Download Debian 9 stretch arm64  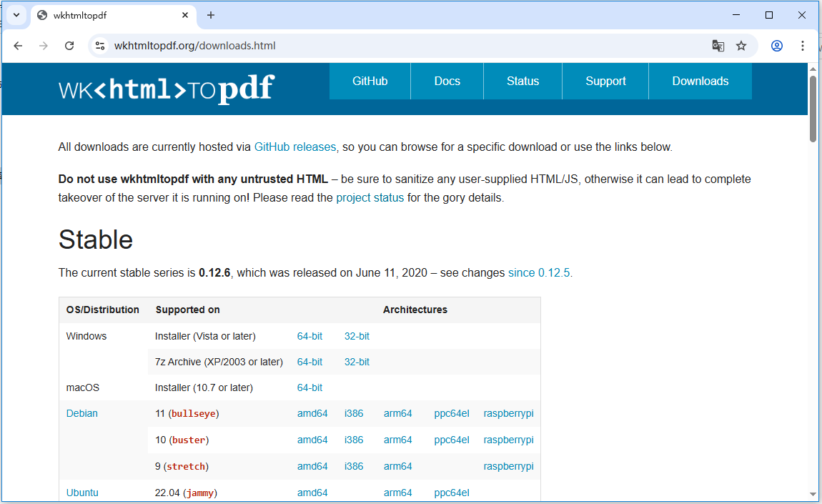coord(398,466)
